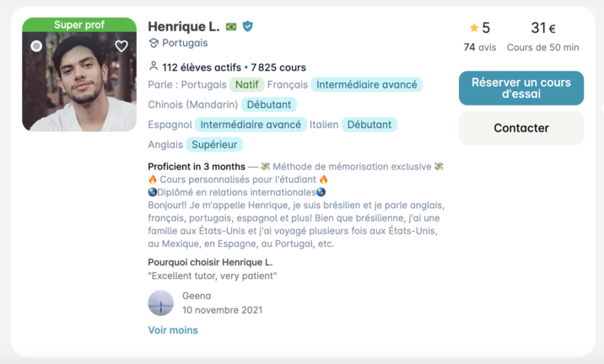Click the person icon beside active students
Viewport: 604px width, 364px height.
click(x=154, y=67)
